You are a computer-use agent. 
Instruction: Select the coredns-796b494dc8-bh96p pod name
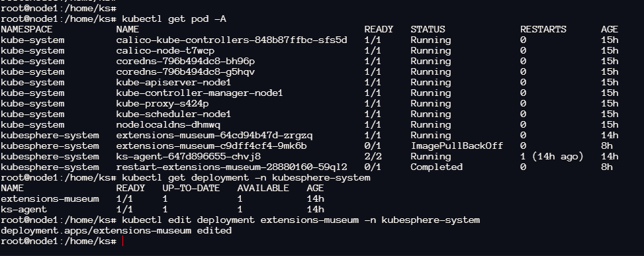pyautogui.click(x=185, y=62)
